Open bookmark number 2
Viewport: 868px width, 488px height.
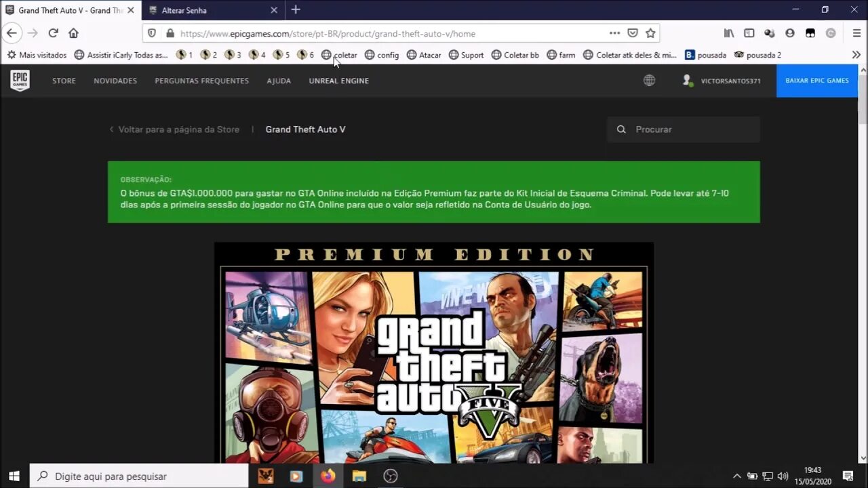[209, 55]
